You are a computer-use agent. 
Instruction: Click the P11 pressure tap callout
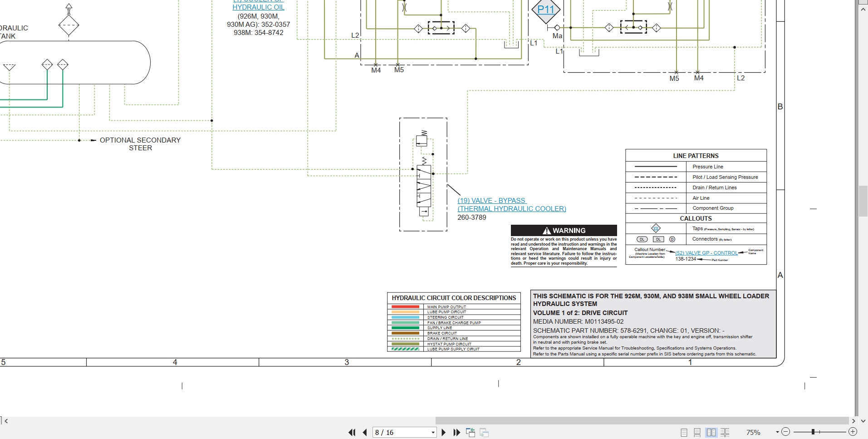(x=546, y=10)
